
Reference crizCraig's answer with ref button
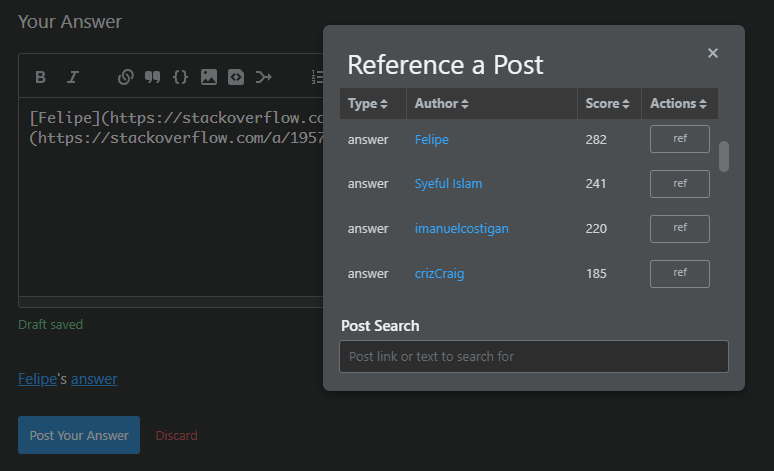[x=680, y=273]
